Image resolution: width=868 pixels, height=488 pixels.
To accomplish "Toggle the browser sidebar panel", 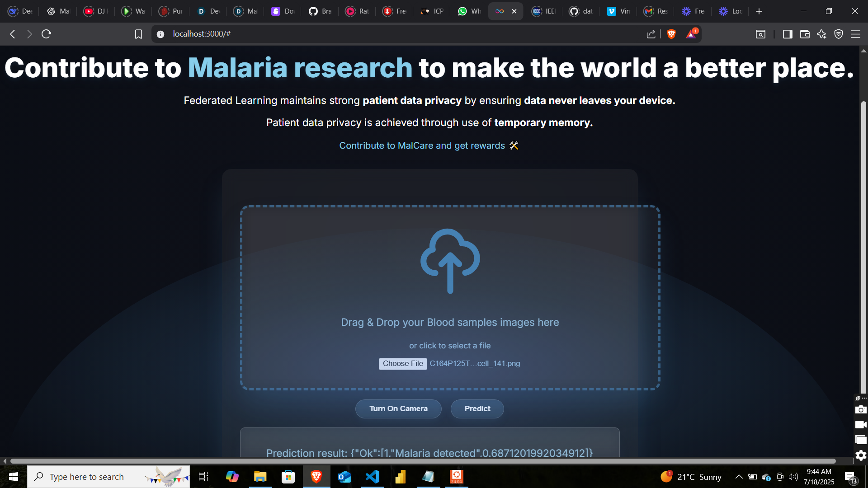I will pyautogui.click(x=788, y=34).
